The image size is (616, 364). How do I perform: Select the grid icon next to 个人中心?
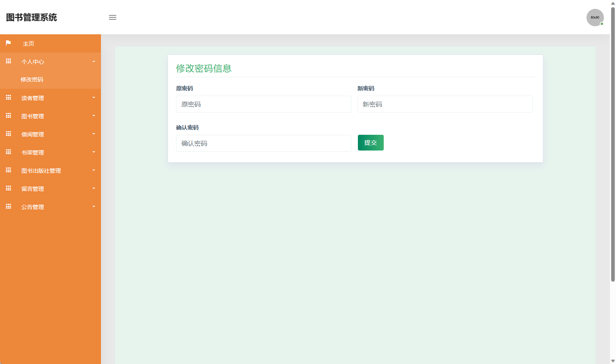[8, 61]
